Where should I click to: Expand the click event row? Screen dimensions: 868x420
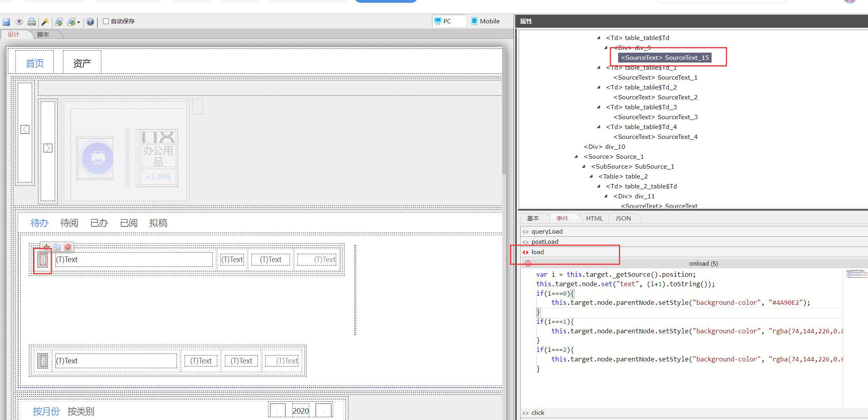point(537,412)
